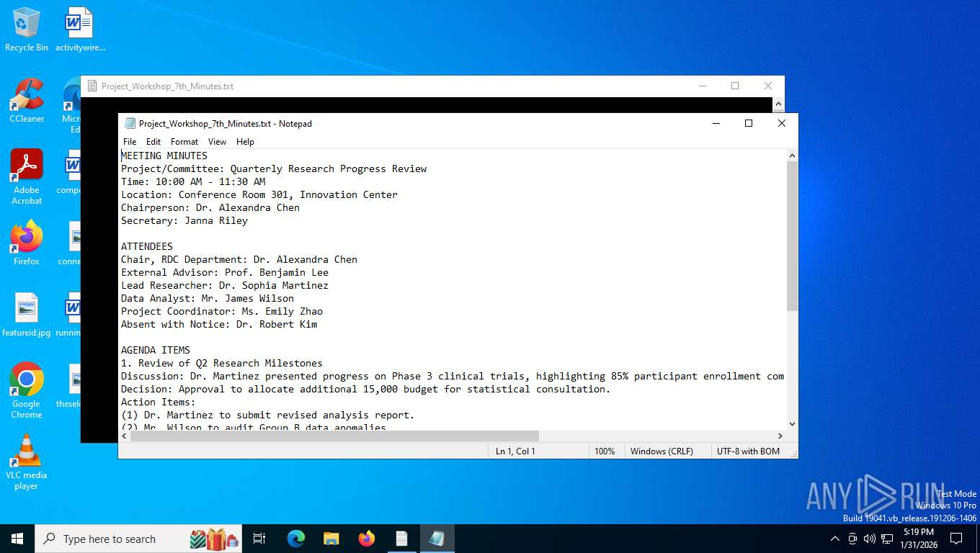
Task: Close the background Project_Workshop window
Action: (x=768, y=86)
